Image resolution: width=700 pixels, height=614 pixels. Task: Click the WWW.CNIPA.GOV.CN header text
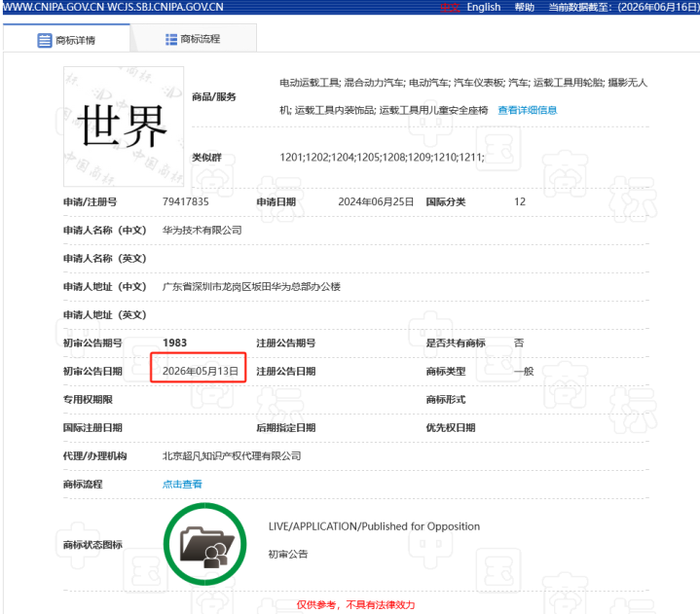(x=53, y=7)
